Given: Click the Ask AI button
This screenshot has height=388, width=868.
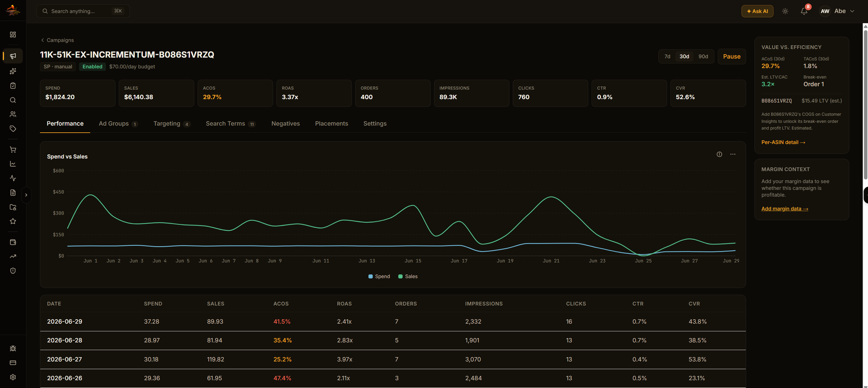Looking at the screenshot, I should pos(757,11).
